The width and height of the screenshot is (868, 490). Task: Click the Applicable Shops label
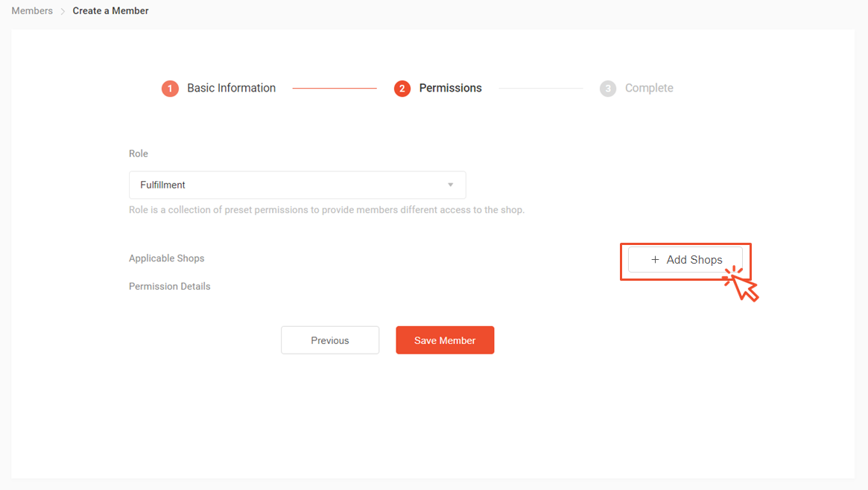coord(167,258)
